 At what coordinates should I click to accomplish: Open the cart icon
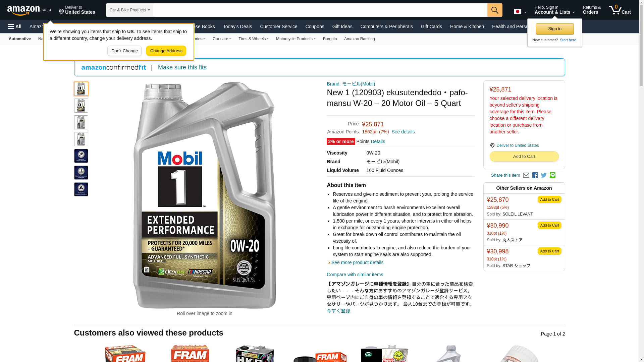(x=620, y=10)
